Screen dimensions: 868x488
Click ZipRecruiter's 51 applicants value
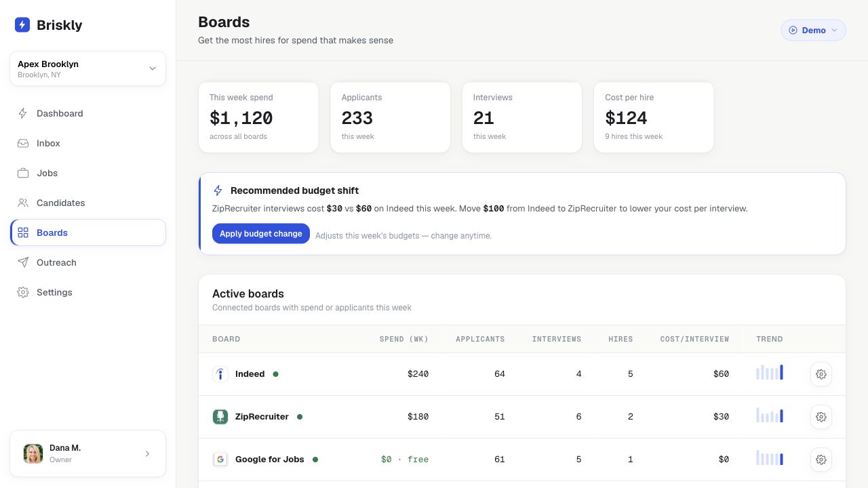500,417
